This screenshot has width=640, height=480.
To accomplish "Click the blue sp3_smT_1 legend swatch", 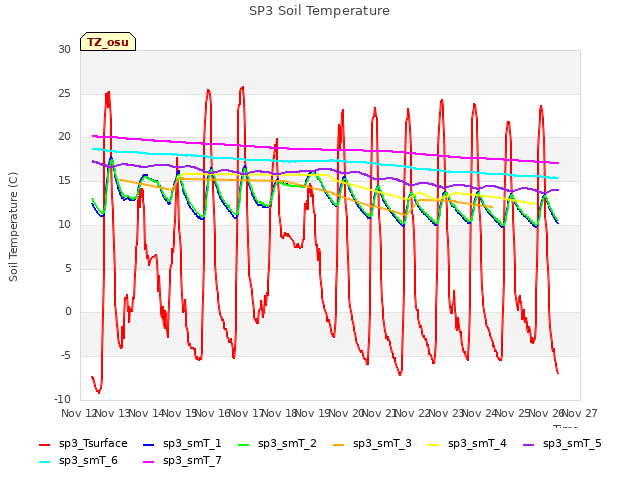I will click(x=149, y=444).
